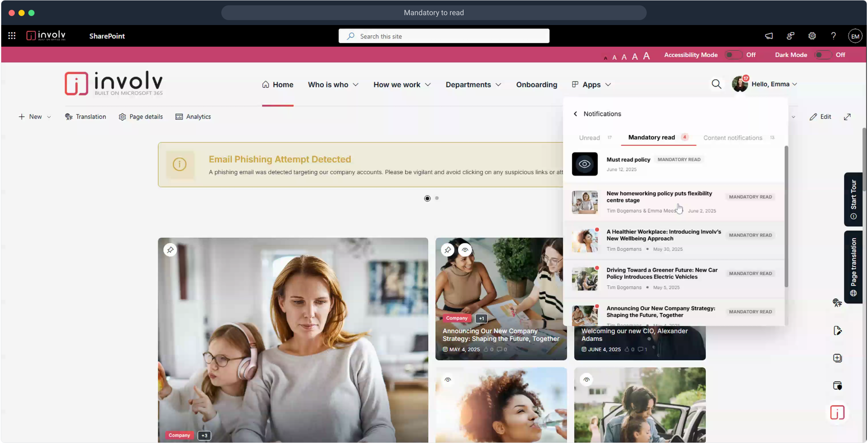The image size is (868, 443).
Task: Click the Translation button
Action: click(85, 117)
